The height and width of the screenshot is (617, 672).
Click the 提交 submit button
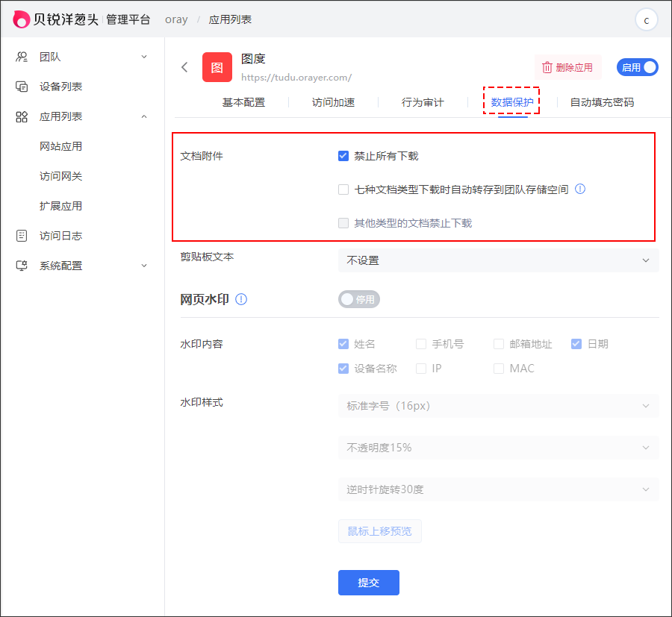pyautogui.click(x=368, y=583)
